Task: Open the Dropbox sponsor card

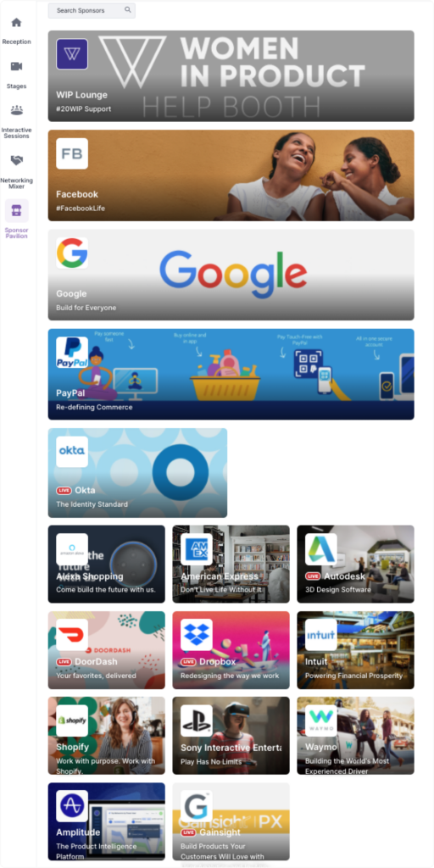Action: click(231, 650)
